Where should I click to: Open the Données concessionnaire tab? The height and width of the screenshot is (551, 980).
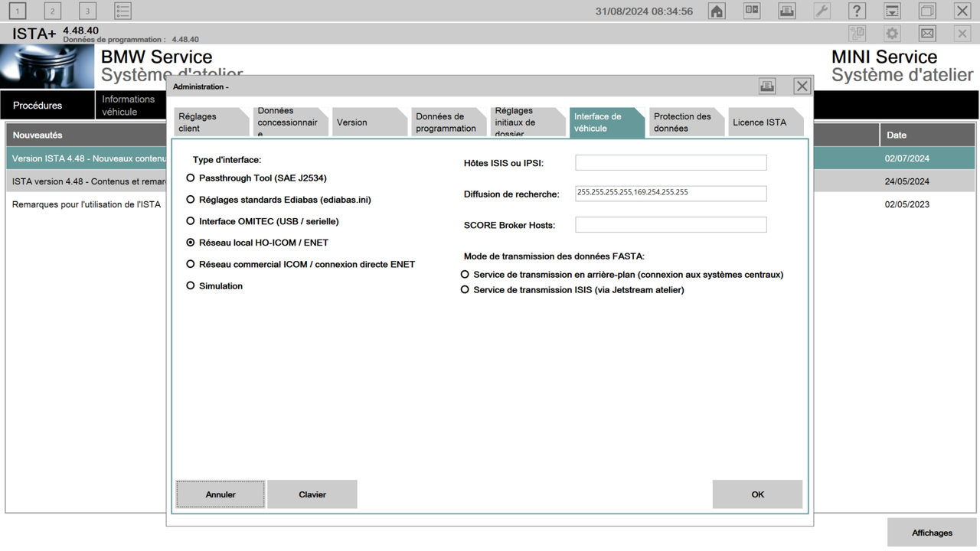290,122
